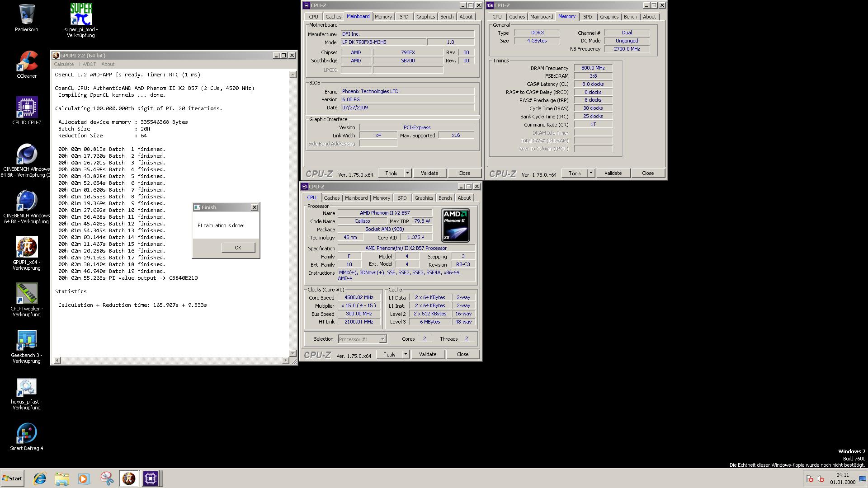Click the CPU-Z Memory window title icon
The height and width of the screenshot is (488, 868).
[490, 5]
